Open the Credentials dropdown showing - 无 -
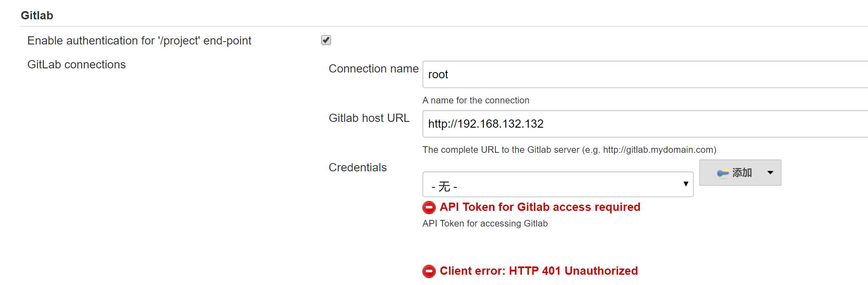The height and width of the screenshot is (285, 868). 558,185
